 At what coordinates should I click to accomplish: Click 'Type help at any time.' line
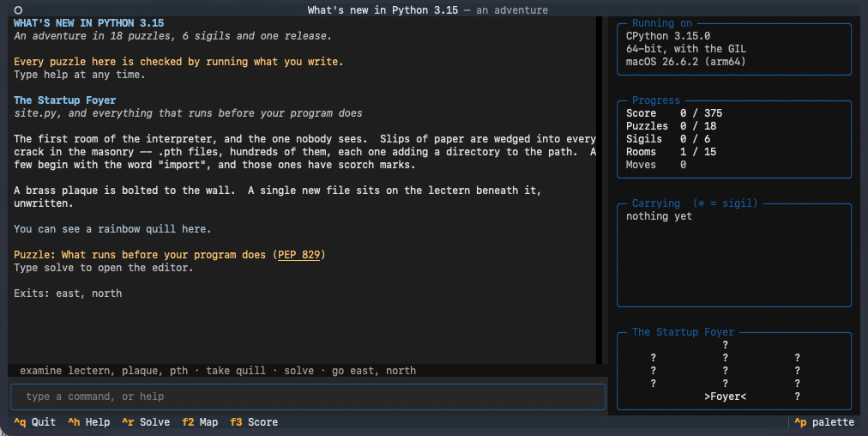(80, 74)
